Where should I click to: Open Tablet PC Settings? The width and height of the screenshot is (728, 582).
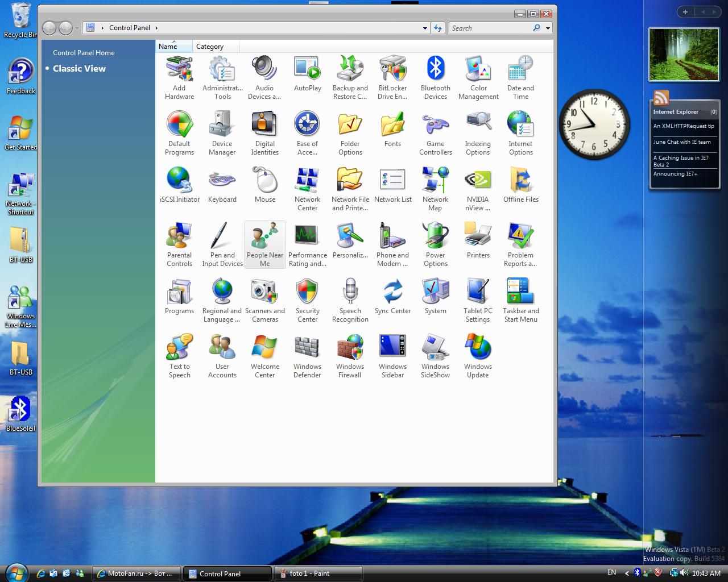478,301
